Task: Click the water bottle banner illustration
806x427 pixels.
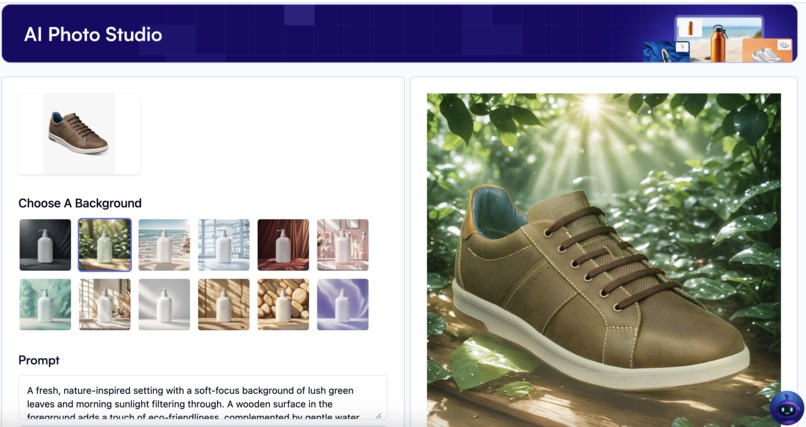Action: tap(719, 40)
